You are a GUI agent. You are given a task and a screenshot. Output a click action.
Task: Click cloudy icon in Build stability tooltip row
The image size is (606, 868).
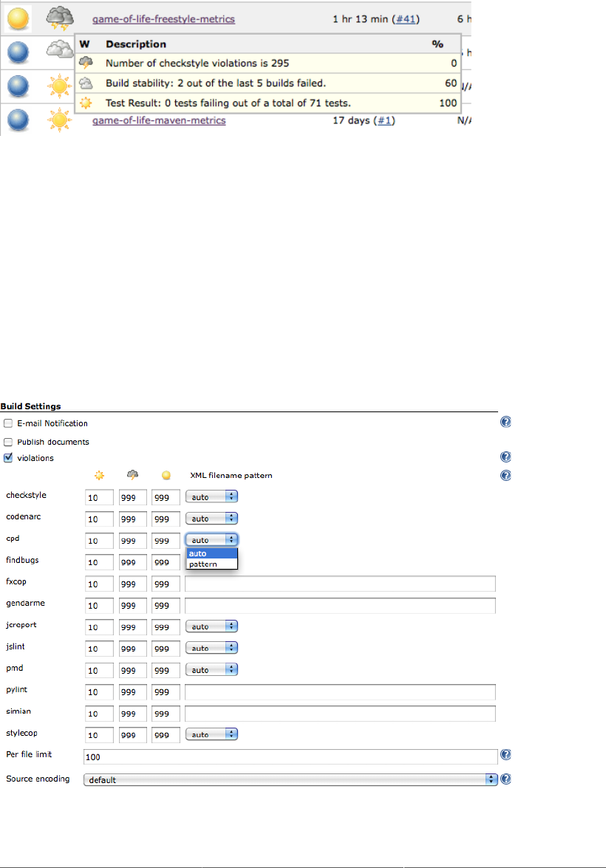[86, 83]
